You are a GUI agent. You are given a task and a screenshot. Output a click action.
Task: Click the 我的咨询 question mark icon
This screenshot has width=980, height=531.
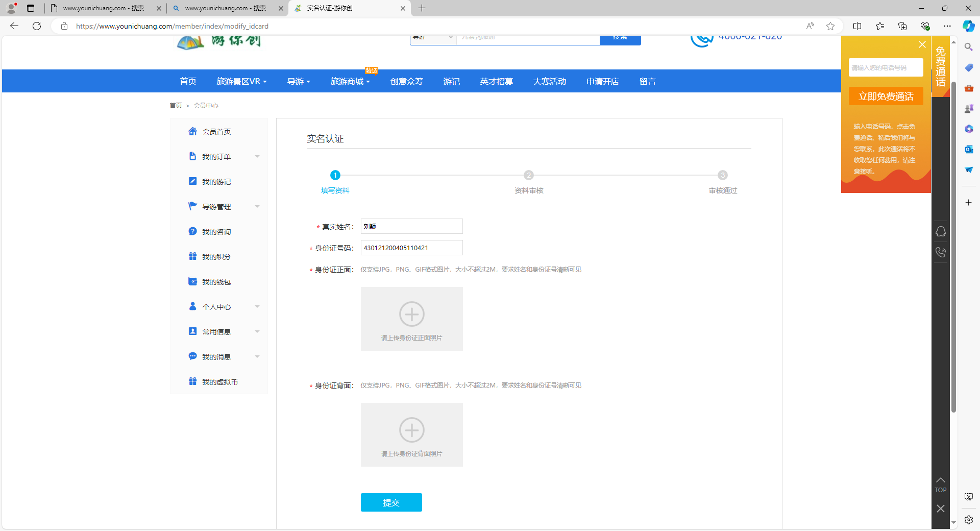tap(192, 231)
